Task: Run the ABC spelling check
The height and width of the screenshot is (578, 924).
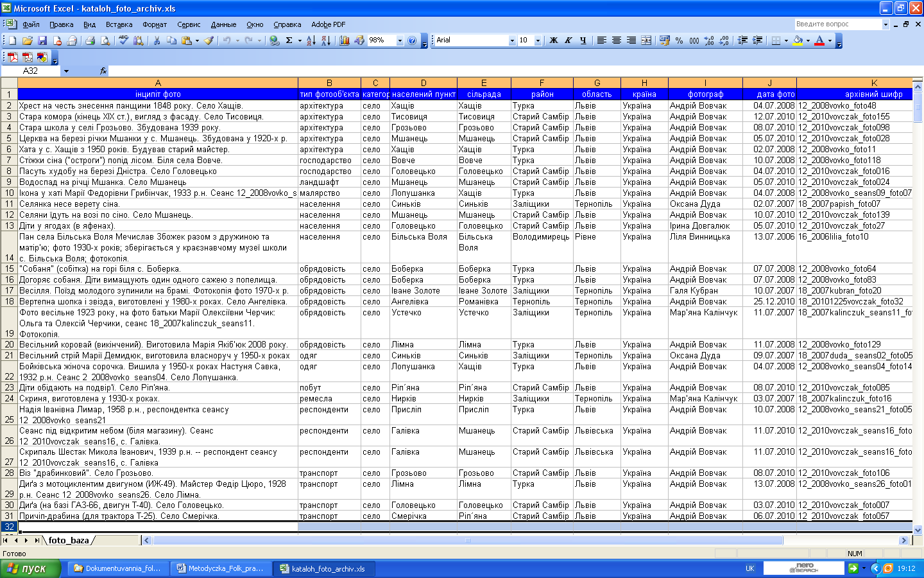Action: pyautogui.click(x=123, y=40)
